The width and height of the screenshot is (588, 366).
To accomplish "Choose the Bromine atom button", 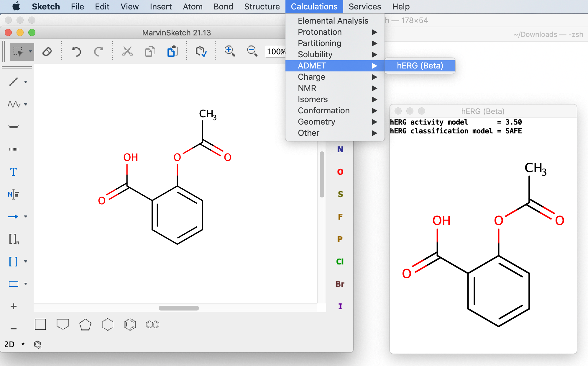I will [x=340, y=284].
